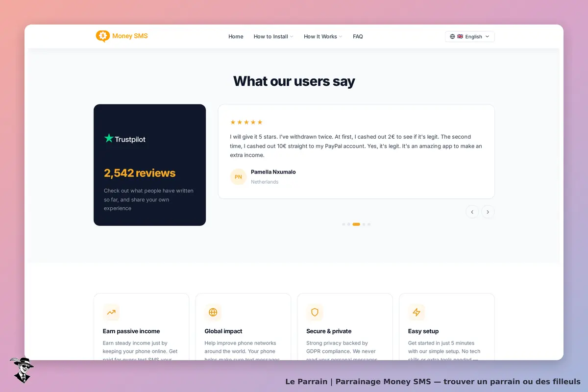
Task: Click the PN reviewer avatar
Action: [x=238, y=177]
